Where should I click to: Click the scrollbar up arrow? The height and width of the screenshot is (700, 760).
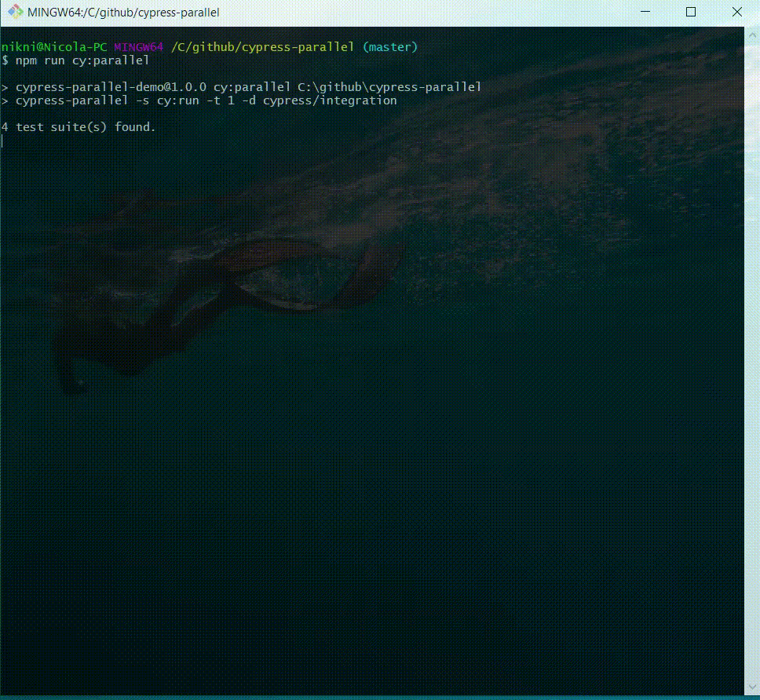pyautogui.click(x=751, y=34)
